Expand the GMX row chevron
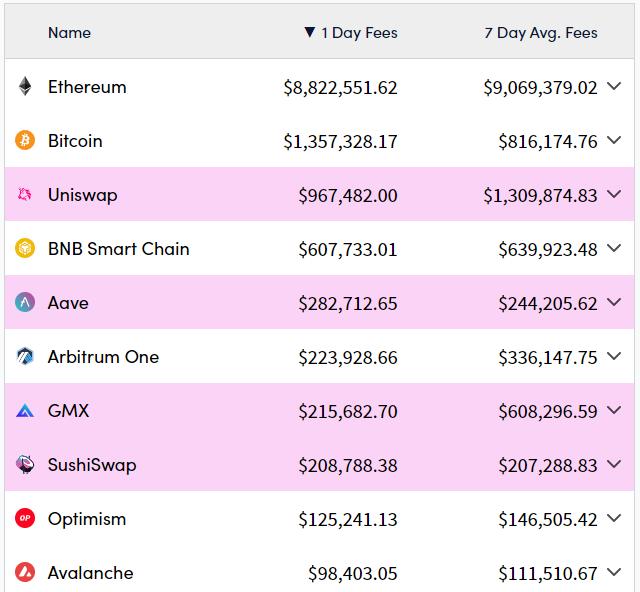 coord(614,411)
